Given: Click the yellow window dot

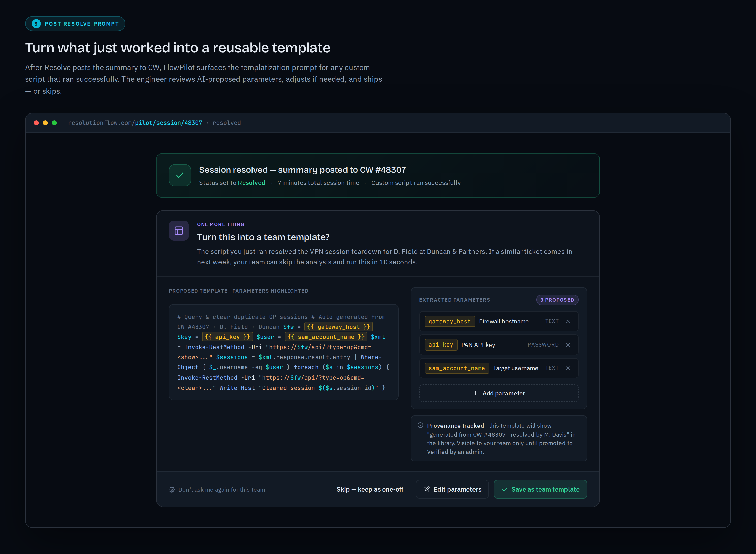Looking at the screenshot, I should pos(45,123).
